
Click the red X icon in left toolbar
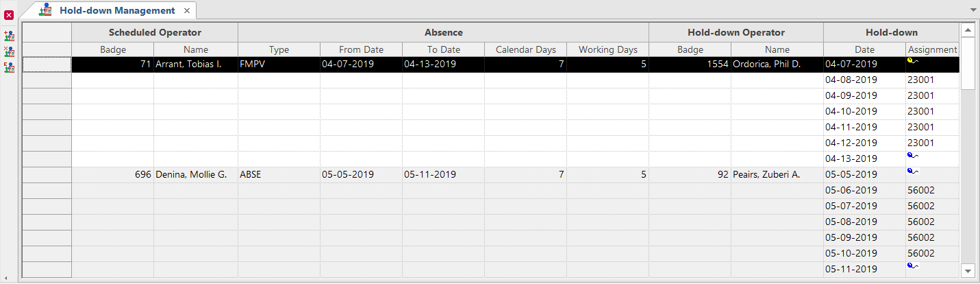click(9, 15)
